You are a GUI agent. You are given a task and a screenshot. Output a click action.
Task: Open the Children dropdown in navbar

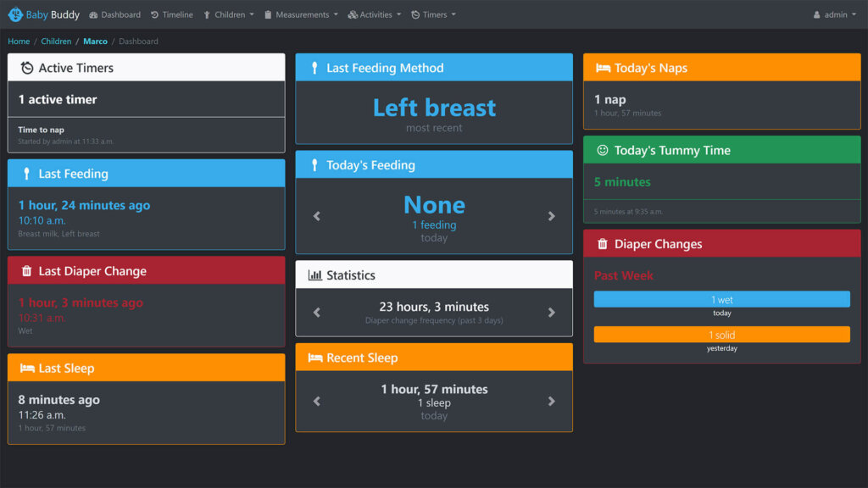[229, 14]
